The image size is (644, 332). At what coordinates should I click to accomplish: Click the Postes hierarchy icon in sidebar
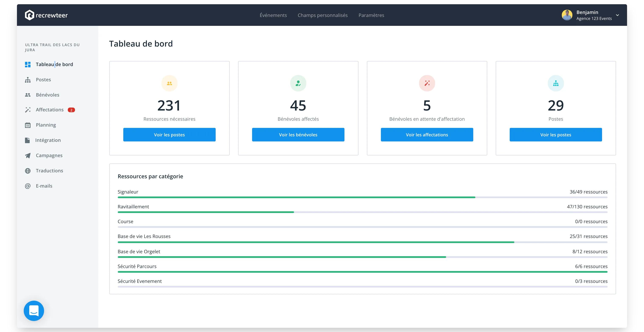click(x=28, y=80)
